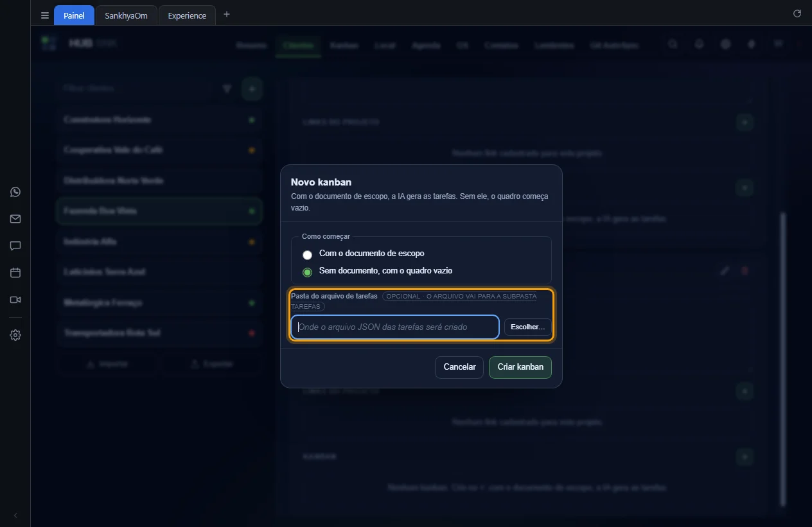Select the Indústria Alfa client row
812x527 pixels.
pos(159,242)
